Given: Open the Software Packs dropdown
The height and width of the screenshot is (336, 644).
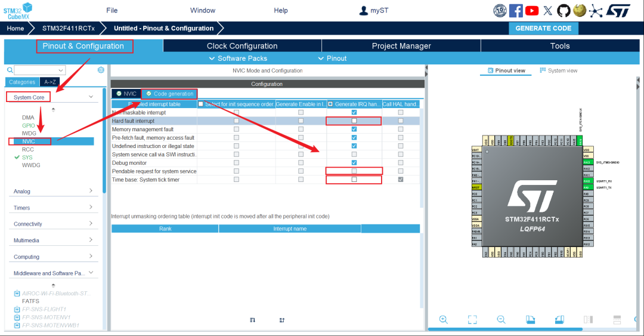Looking at the screenshot, I should coord(238,58).
